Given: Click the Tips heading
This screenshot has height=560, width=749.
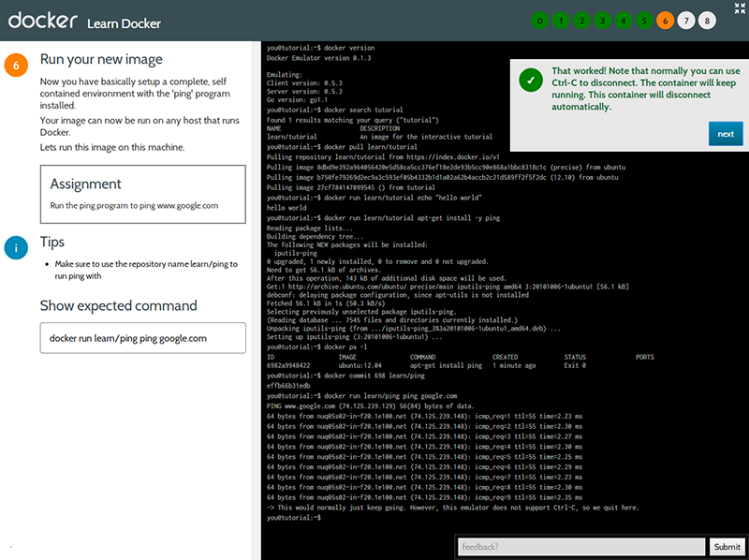Looking at the screenshot, I should [x=52, y=242].
